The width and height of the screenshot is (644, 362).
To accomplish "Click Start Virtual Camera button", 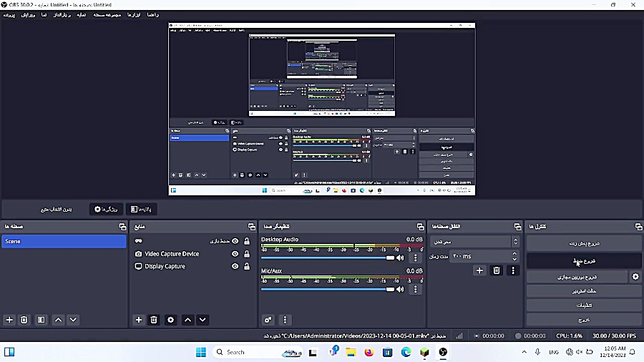I will [x=577, y=277].
